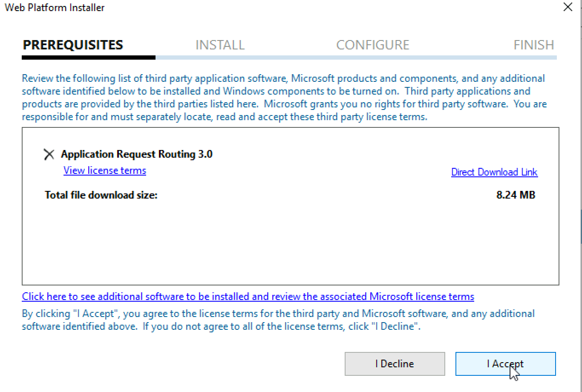Select the CONFIGURE step tab
This screenshot has height=392, width=582.
pos(373,45)
